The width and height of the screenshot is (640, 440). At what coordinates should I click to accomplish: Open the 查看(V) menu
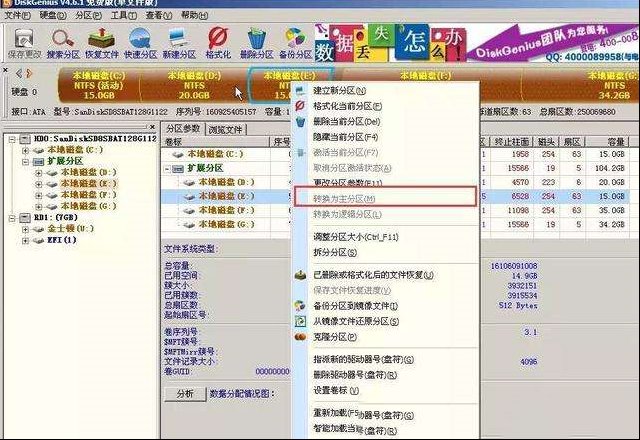[159, 16]
